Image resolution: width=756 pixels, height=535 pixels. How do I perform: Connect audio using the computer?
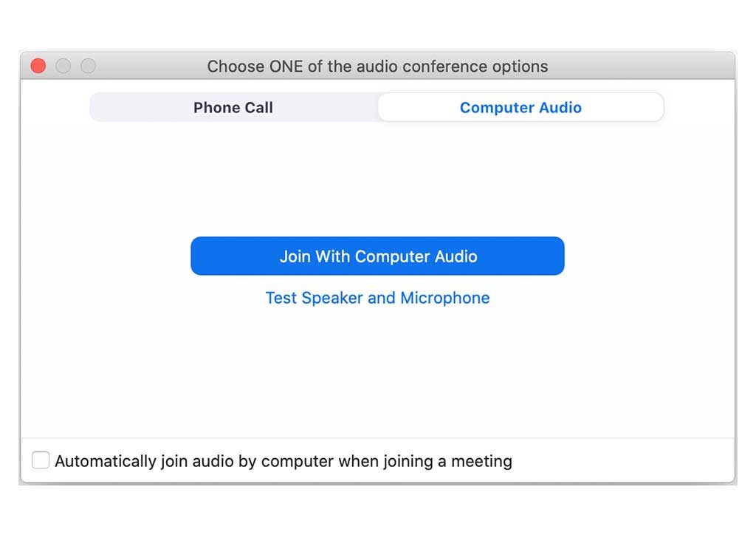pos(377,256)
